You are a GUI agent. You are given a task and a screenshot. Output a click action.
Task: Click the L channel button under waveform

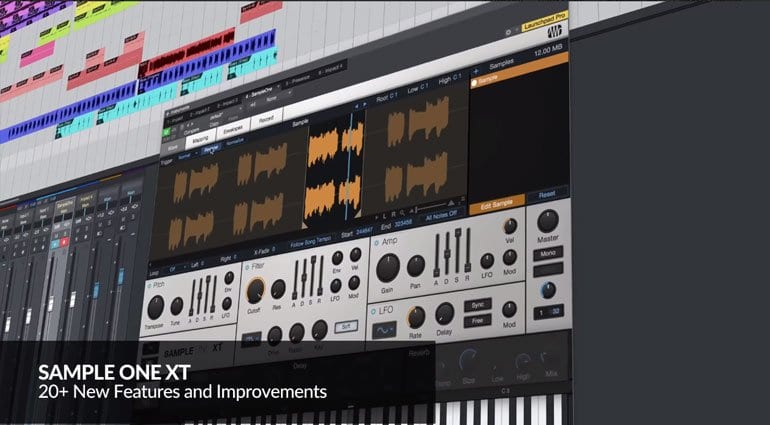coord(385,215)
